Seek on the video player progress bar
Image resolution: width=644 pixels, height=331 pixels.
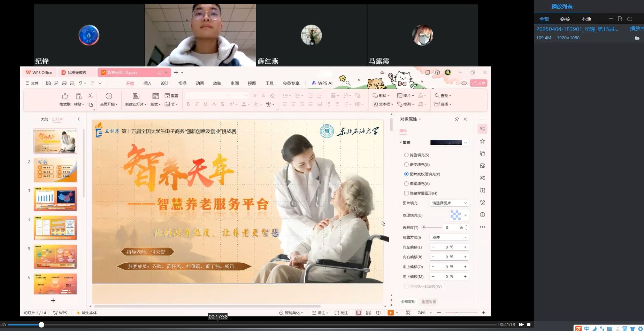(252, 325)
